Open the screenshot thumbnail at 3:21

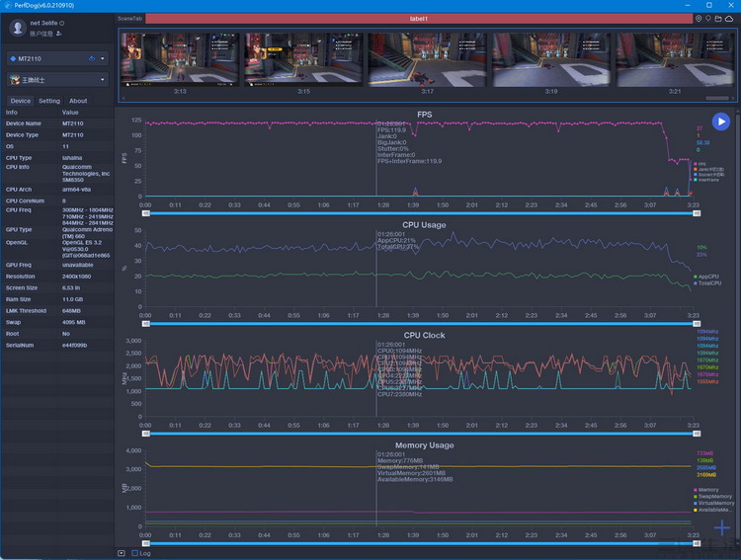[675, 59]
